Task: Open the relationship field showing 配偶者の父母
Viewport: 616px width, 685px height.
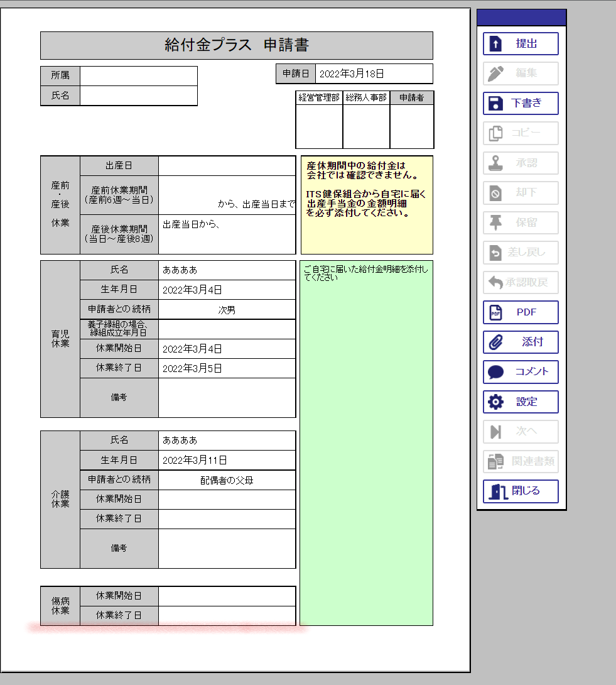Action: (227, 481)
